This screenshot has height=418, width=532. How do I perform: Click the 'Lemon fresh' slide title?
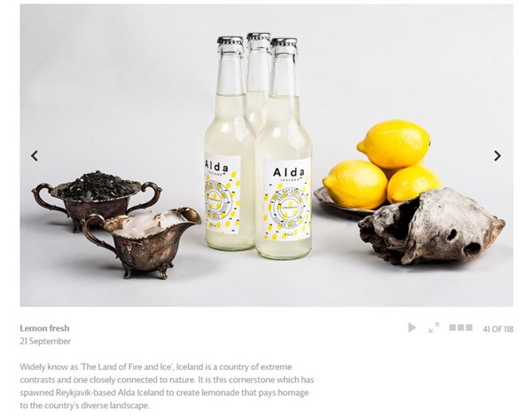(x=44, y=328)
